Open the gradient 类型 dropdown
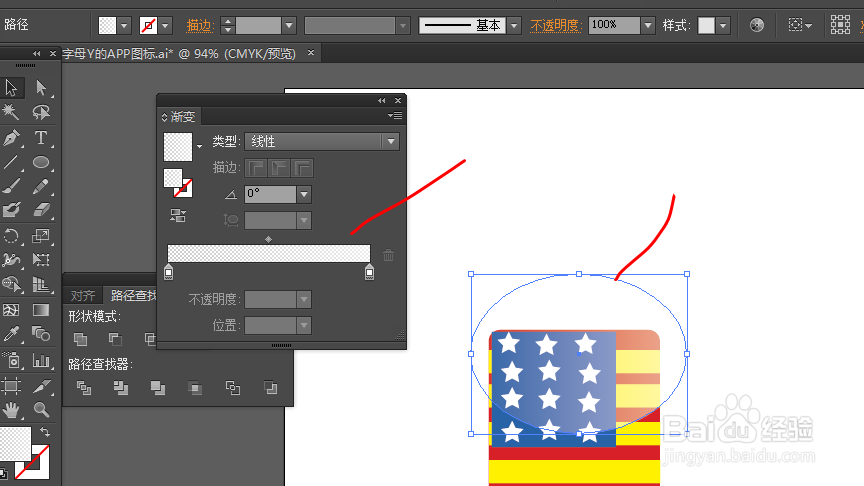864x486 pixels. (322, 142)
